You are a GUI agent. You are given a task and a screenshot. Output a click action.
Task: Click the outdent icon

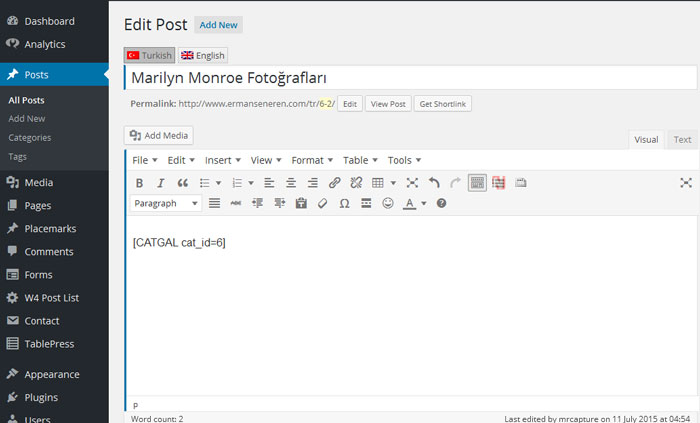(x=258, y=203)
